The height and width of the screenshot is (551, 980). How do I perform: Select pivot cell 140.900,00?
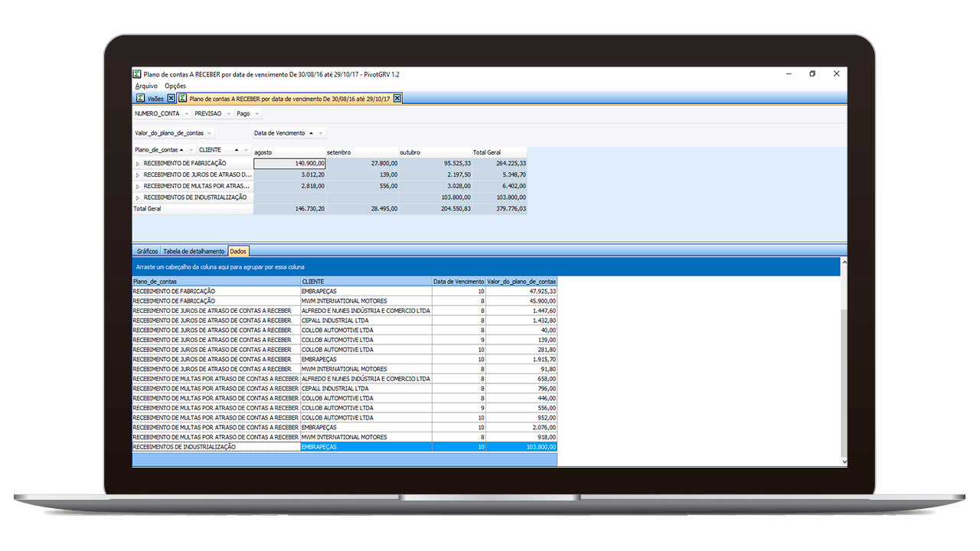(289, 163)
